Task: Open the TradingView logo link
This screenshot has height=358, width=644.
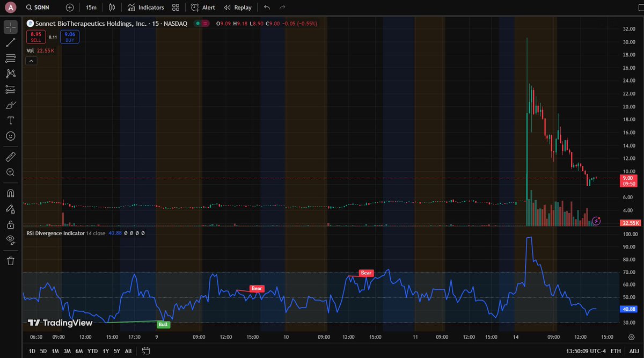Action: click(60, 323)
